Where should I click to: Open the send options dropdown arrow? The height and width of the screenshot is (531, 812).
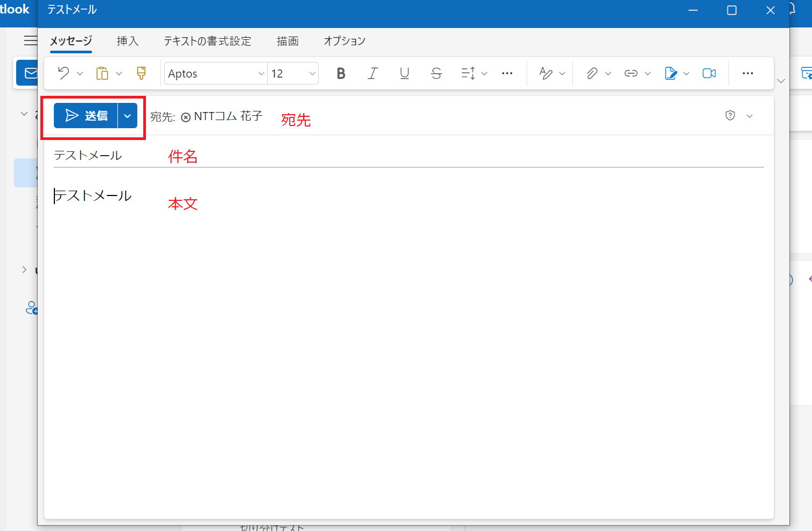128,116
